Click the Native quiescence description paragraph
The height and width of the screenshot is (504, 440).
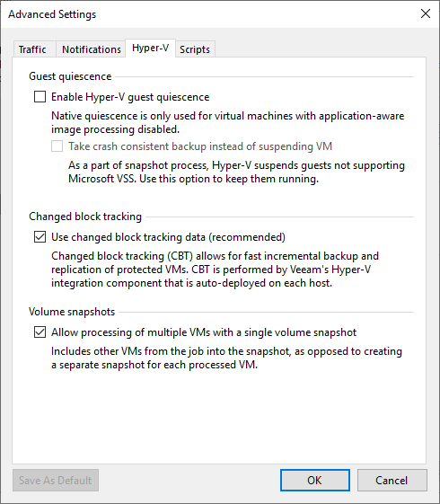[228, 122]
